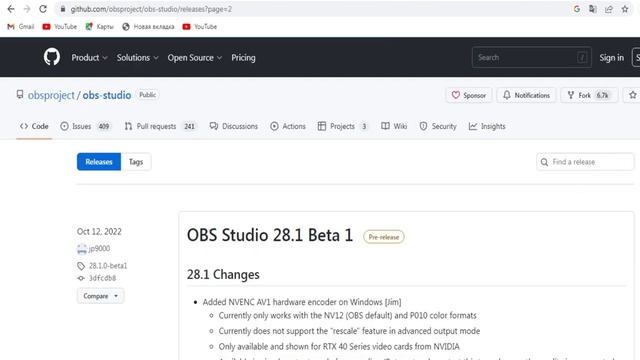
Task: Open the Security tab
Action: [x=438, y=126]
